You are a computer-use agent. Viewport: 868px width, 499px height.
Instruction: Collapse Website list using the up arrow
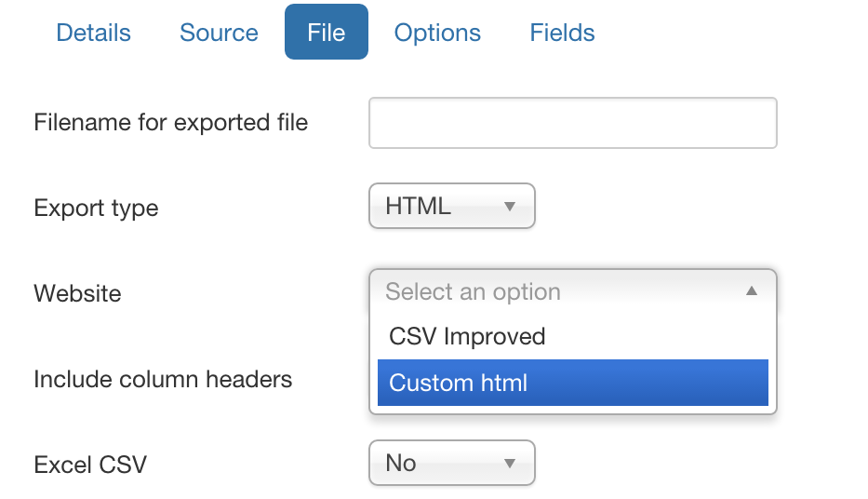pyautogui.click(x=751, y=291)
